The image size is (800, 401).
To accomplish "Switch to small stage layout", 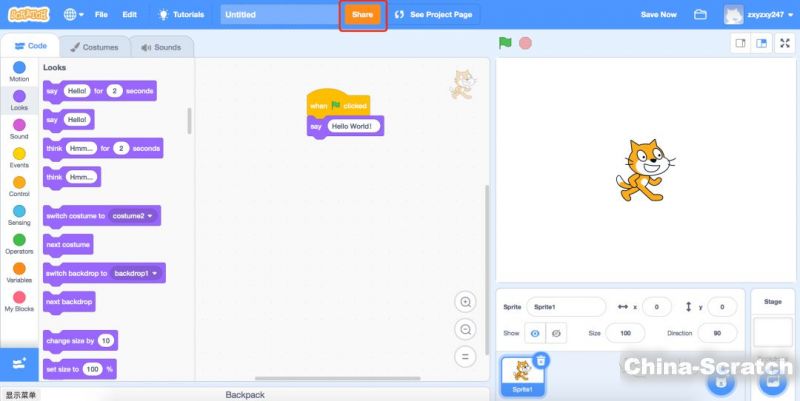I will [x=741, y=43].
